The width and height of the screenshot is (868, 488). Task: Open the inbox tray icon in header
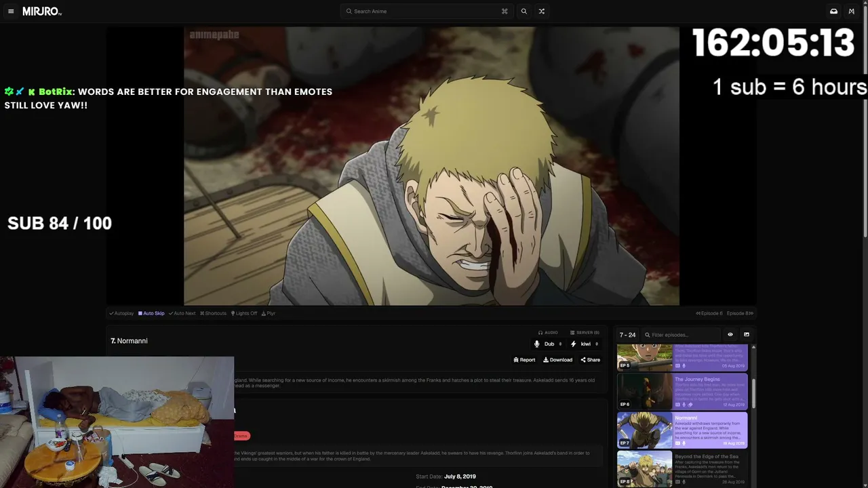click(833, 12)
